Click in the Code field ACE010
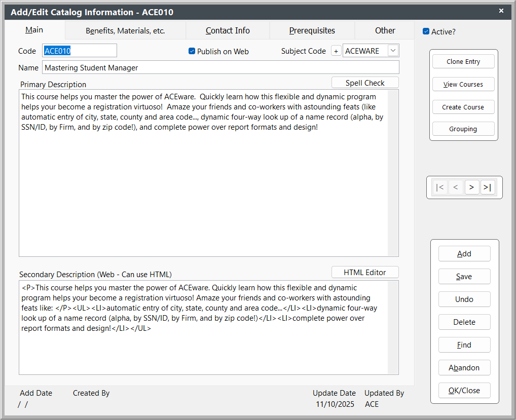516x420 pixels. point(80,51)
